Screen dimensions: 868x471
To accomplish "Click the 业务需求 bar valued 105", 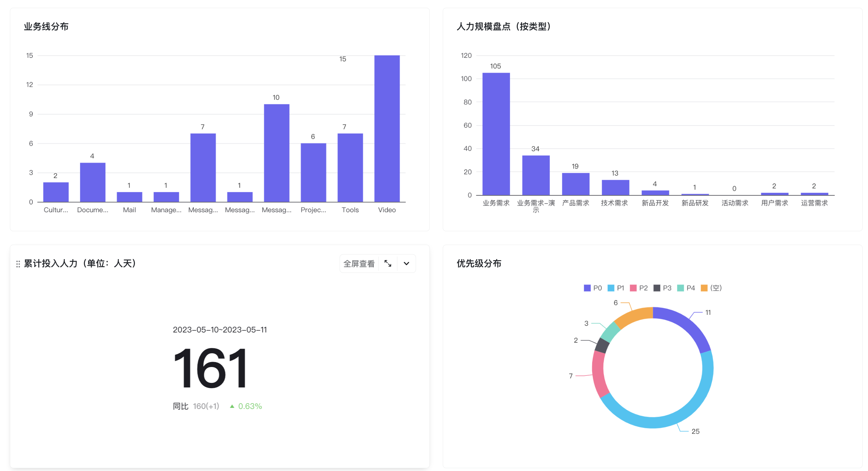I will click(496, 134).
